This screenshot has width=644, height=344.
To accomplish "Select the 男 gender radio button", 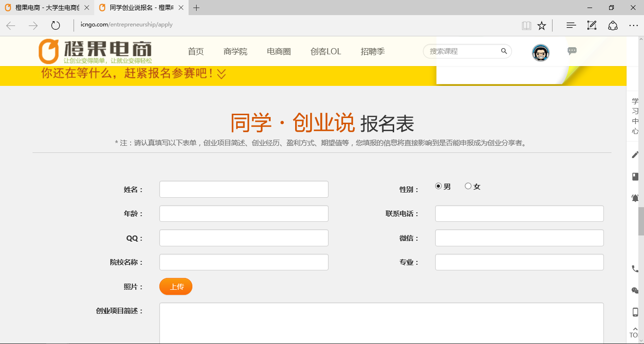I will click(x=438, y=186).
